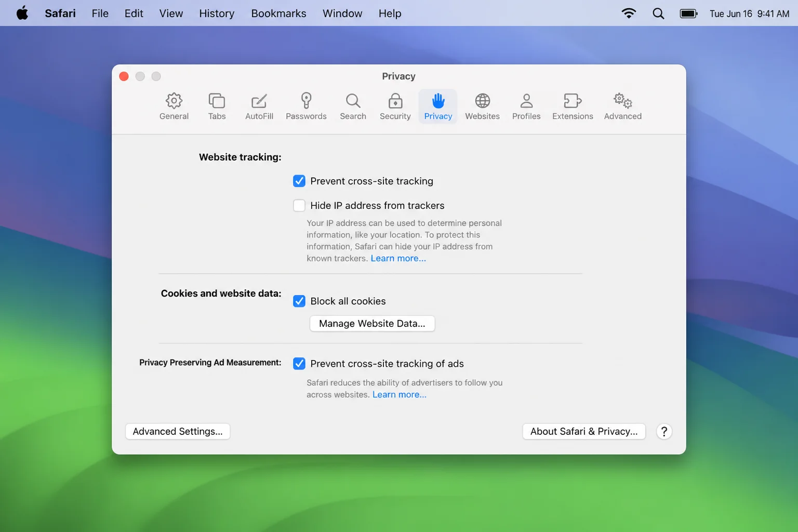
Task: Open the AutoFill settings pane
Action: (259, 107)
